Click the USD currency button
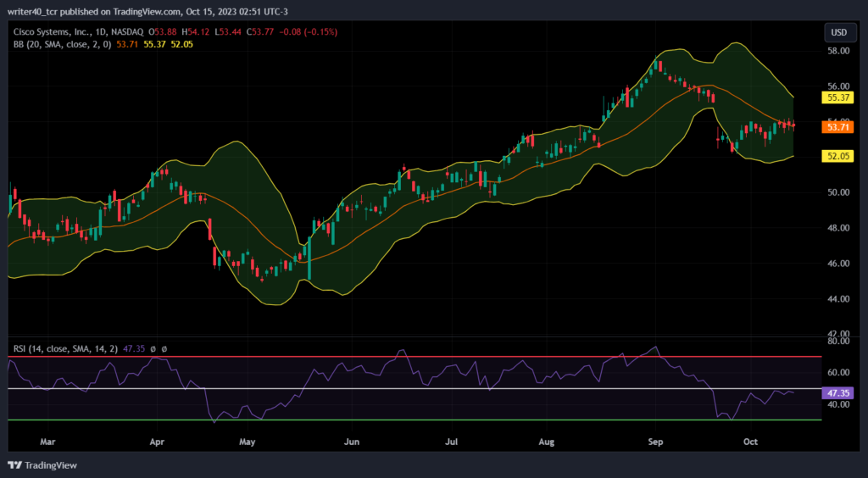This screenshot has width=868, height=478. (838, 33)
